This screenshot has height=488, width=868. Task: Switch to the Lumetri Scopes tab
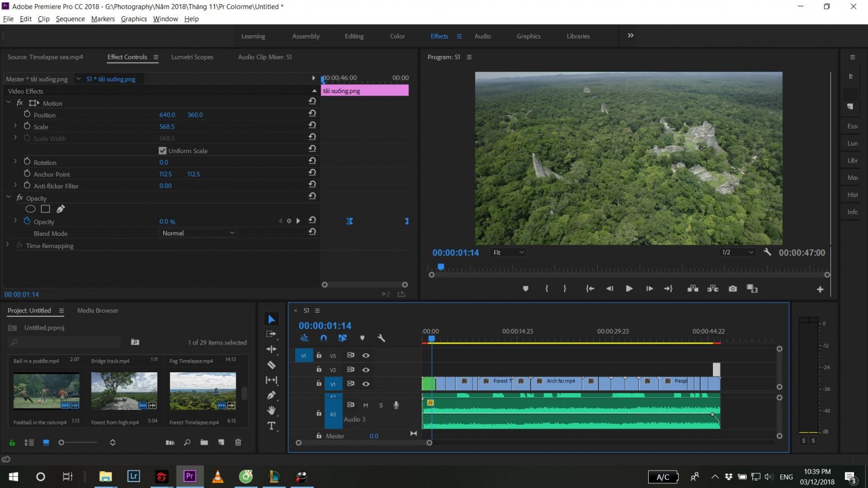192,57
